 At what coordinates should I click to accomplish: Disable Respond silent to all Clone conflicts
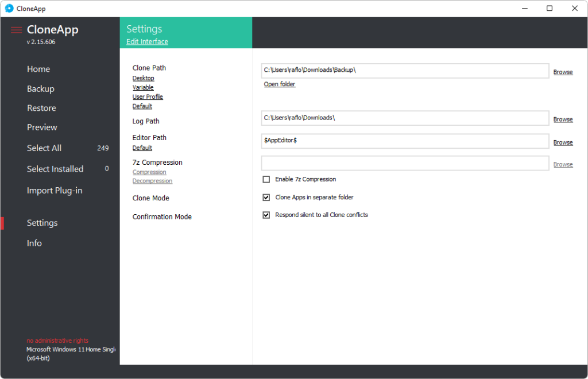tap(266, 215)
